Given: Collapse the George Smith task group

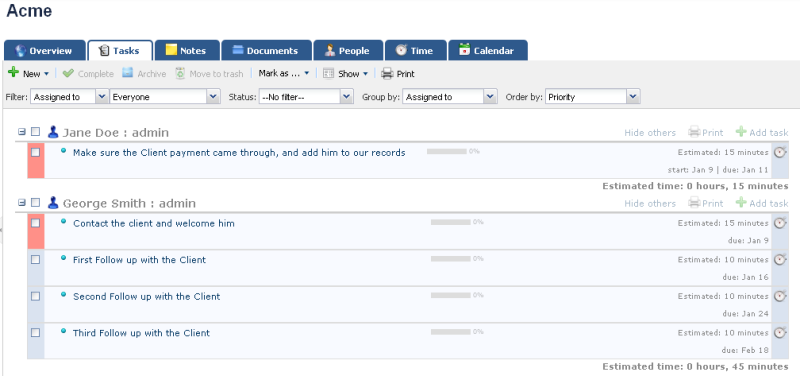Looking at the screenshot, I should 22,203.
